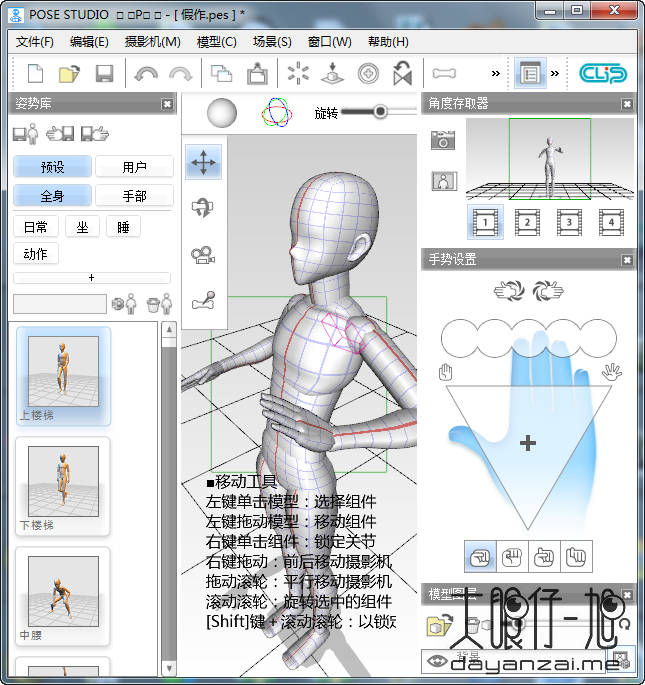Click the save left hand pose icon
The width and height of the screenshot is (645, 685).
60,134
